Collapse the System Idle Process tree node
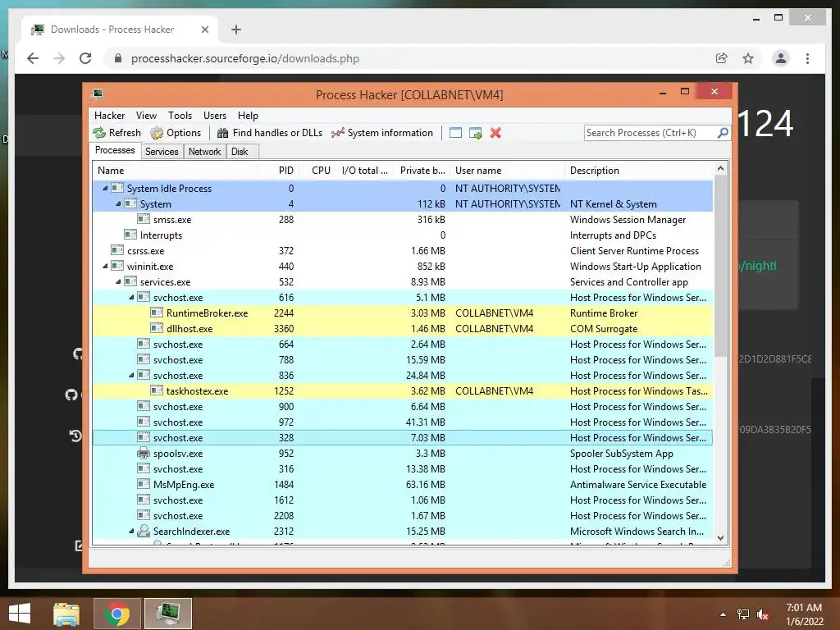 (105, 189)
